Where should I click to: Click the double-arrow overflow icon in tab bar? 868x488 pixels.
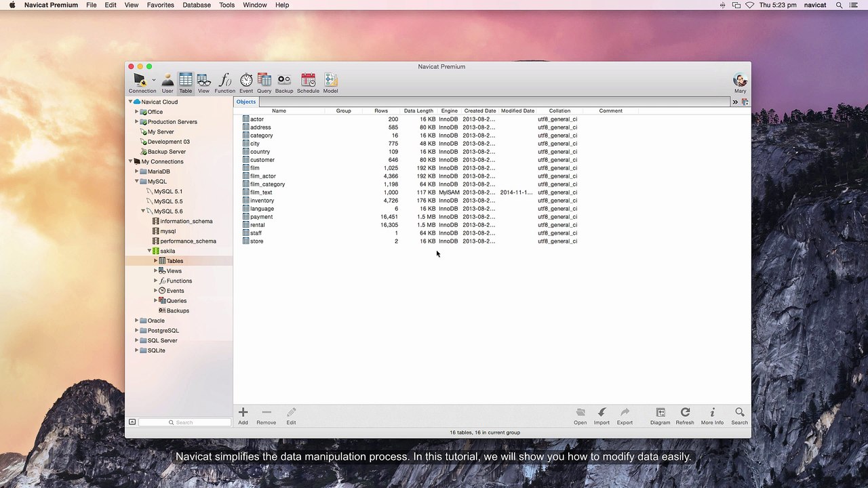tap(734, 102)
